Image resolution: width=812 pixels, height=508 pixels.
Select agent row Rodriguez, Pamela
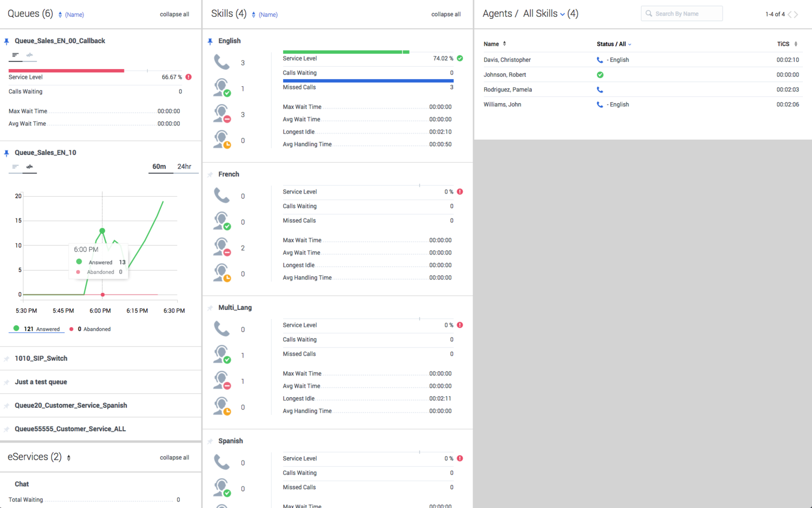[x=642, y=89]
